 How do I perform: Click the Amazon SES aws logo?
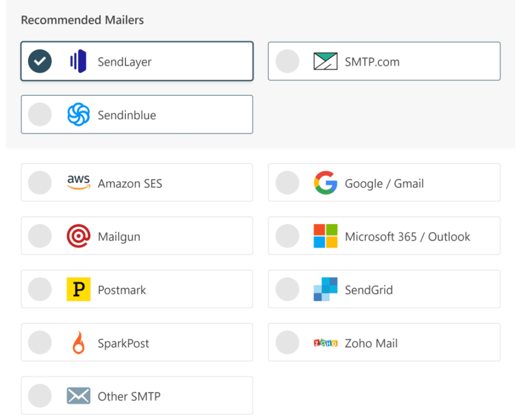[77, 182]
